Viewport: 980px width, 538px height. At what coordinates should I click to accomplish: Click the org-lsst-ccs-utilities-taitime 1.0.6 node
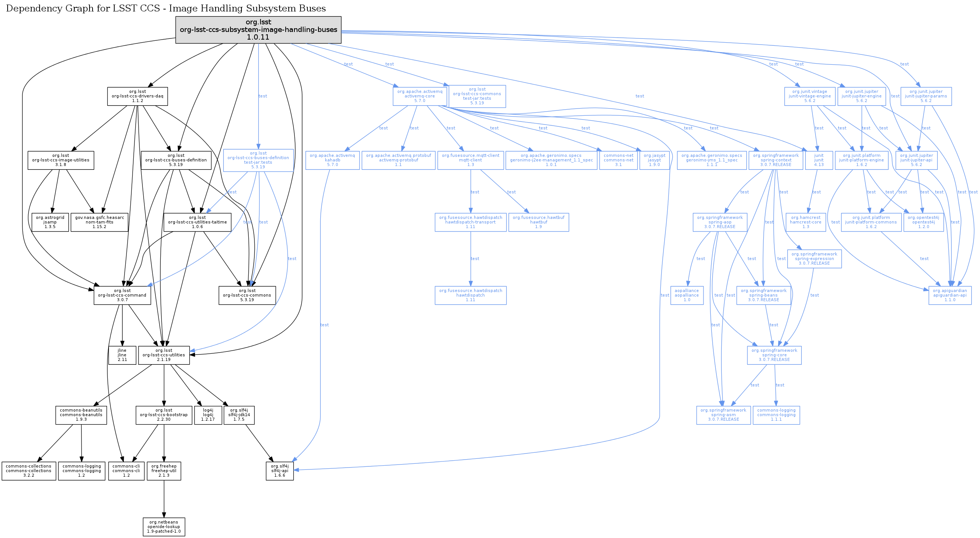(197, 222)
